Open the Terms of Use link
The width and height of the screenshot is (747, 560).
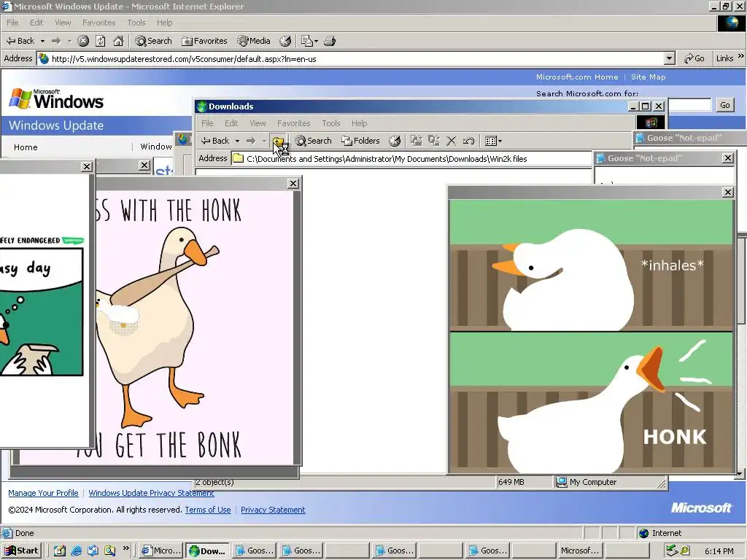(x=208, y=510)
